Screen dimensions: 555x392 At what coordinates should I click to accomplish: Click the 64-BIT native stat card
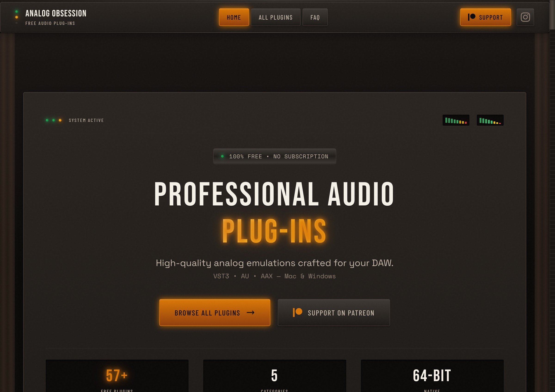pos(432,376)
